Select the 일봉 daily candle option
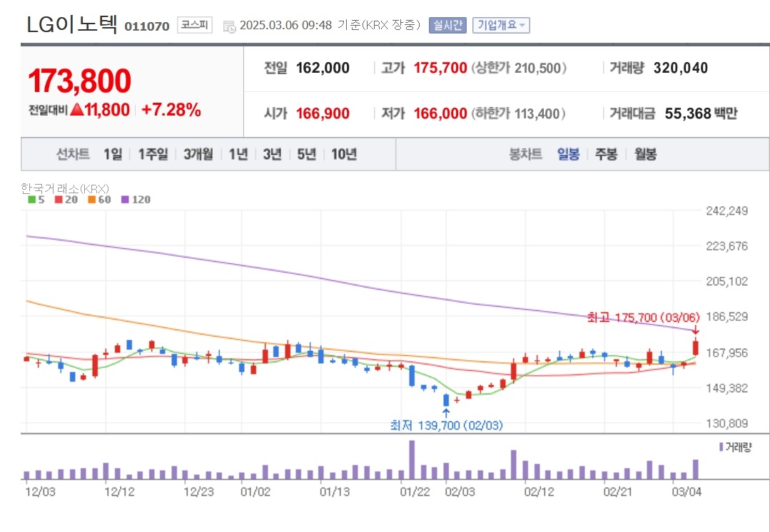770x532 pixels. pos(568,154)
